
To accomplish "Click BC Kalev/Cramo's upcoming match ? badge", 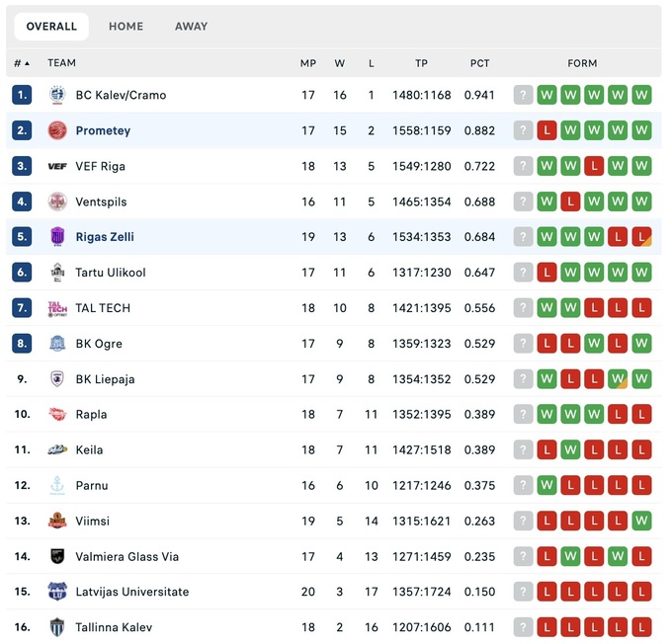I will click(x=523, y=95).
